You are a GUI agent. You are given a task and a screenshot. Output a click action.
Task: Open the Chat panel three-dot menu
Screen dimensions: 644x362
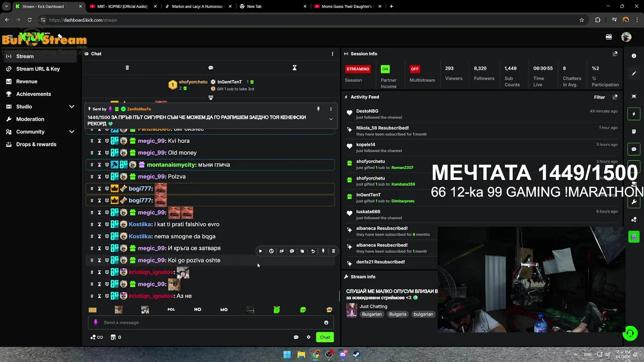332,54
